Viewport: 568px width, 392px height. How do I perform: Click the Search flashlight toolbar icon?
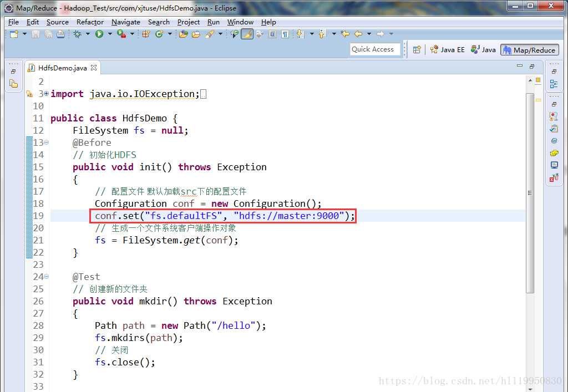(209, 34)
